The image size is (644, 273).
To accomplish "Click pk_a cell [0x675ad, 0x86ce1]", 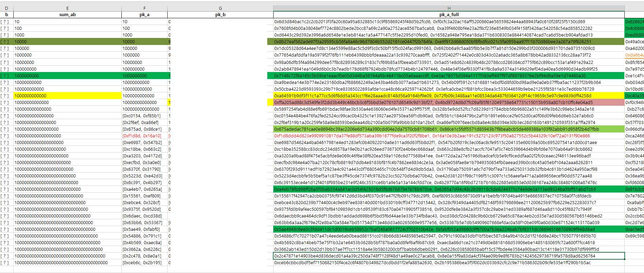I will (145, 129).
